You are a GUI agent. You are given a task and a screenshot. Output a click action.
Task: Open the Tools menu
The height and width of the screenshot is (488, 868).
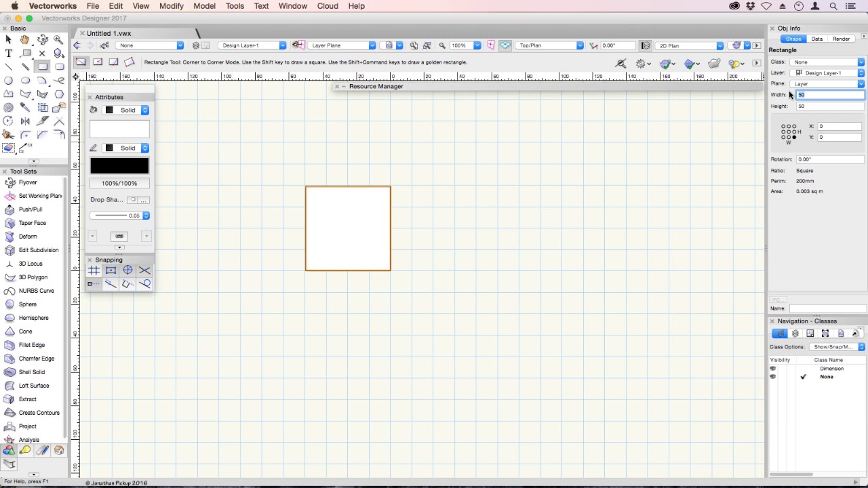(x=235, y=6)
